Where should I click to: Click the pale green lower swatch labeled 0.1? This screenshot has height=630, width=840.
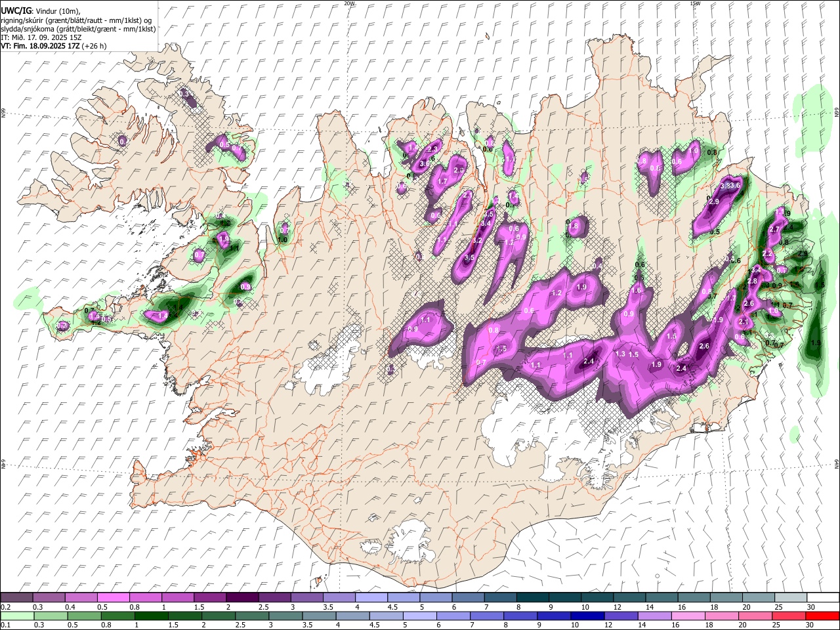pyautogui.click(x=17, y=616)
